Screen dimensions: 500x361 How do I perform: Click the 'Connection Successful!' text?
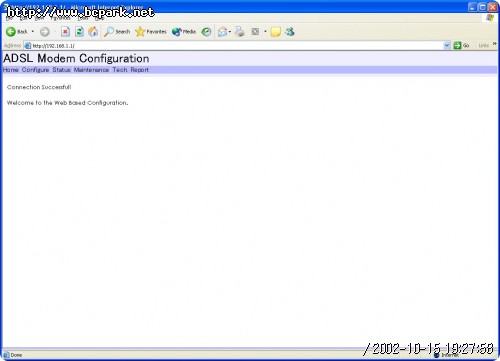coord(39,87)
